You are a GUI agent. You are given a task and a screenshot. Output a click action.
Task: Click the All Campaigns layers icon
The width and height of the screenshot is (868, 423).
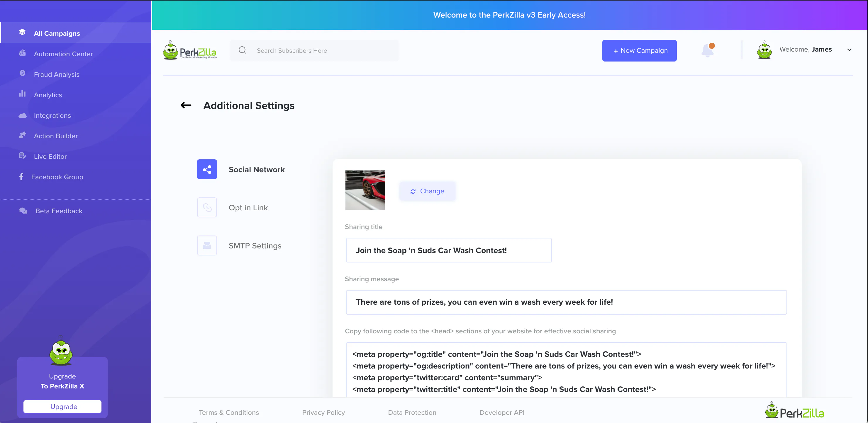pos(22,32)
